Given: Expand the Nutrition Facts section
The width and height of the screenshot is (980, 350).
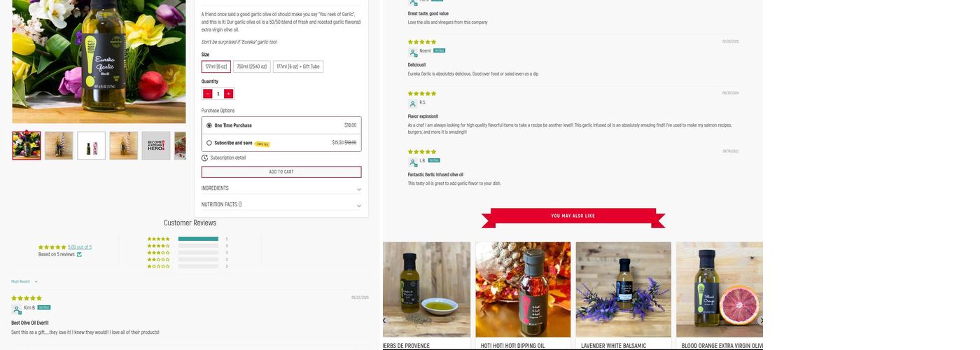Looking at the screenshot, I should [281, 204].
